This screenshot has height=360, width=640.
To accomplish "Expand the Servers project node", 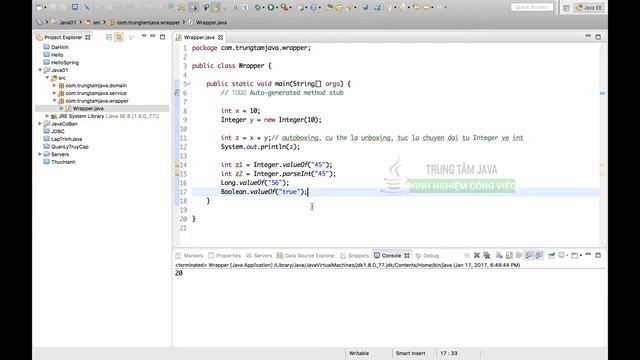I will (x=40, y=154).
